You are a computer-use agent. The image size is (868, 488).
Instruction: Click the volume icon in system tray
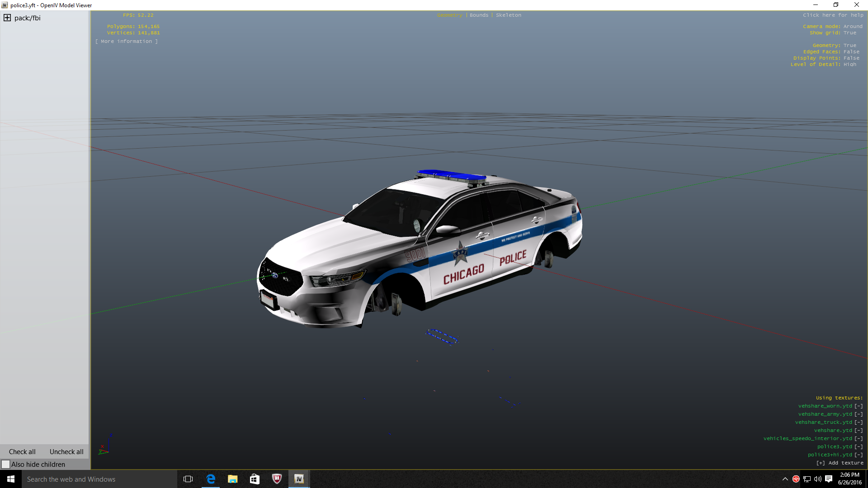click(x=817, y=479)
